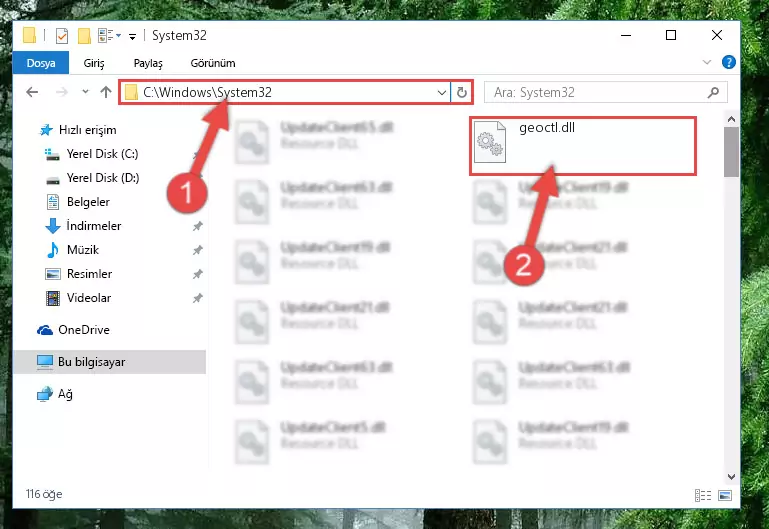Expand the ribbon with the chevron
Viewport: 769px width, 529px height.
[707, 62]
